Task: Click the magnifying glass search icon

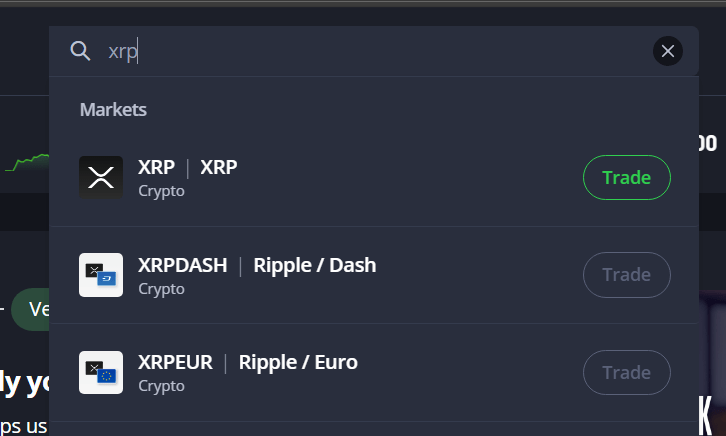Action: coord(80,51)
